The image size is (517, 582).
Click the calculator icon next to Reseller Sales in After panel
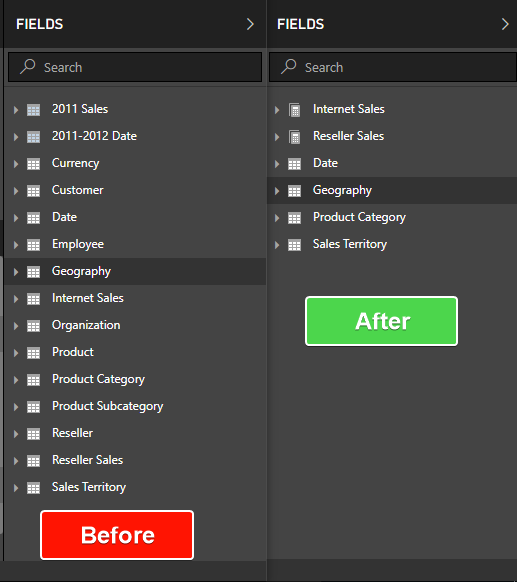pos(295,137)
